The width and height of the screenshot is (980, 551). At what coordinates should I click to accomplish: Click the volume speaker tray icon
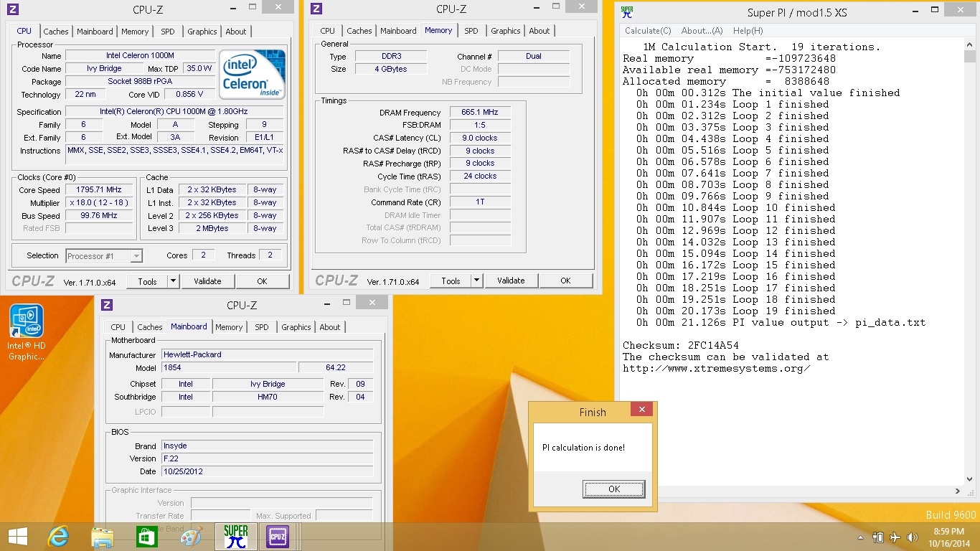click(913, 537)
